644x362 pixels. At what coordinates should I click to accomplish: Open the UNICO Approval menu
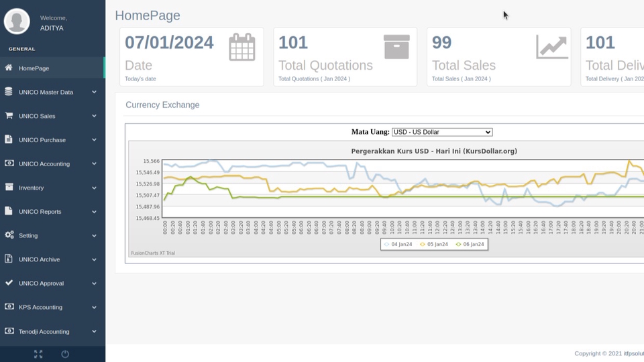(52, 283)
